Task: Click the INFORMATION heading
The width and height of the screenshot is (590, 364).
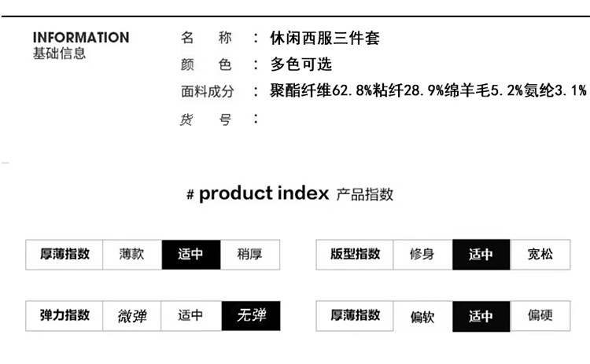Action: pyautogui.click(x=81, y=38)
